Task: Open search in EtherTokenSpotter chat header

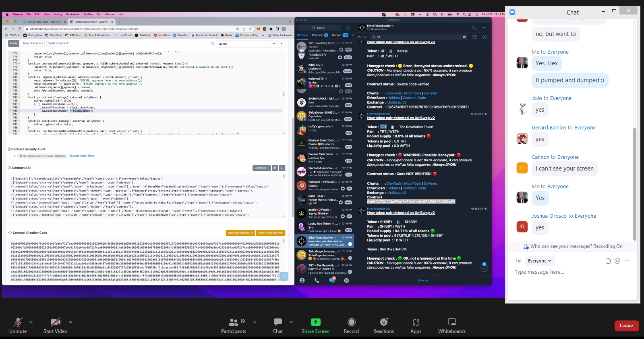Action: (x=474, y=28)
